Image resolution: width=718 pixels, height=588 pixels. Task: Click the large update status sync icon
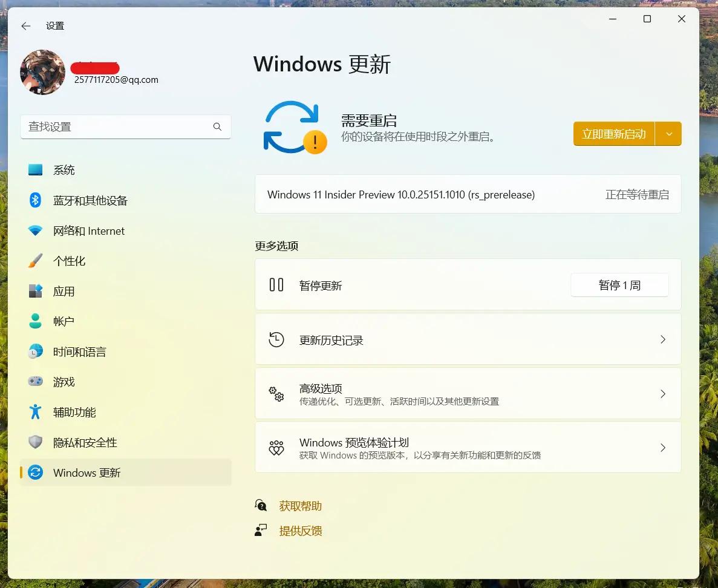coord(295,127)
